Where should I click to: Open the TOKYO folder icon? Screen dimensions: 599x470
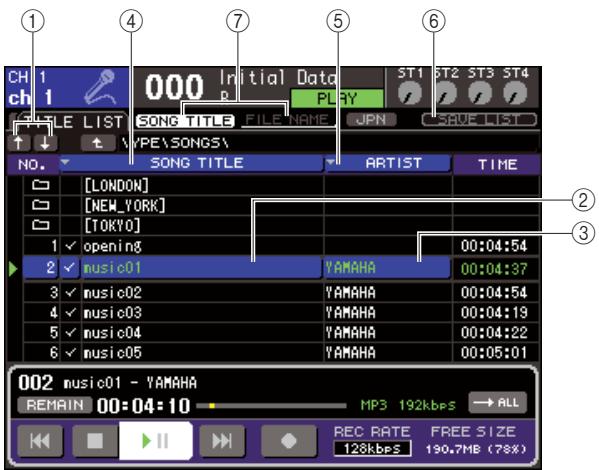(x=40, y=225)
